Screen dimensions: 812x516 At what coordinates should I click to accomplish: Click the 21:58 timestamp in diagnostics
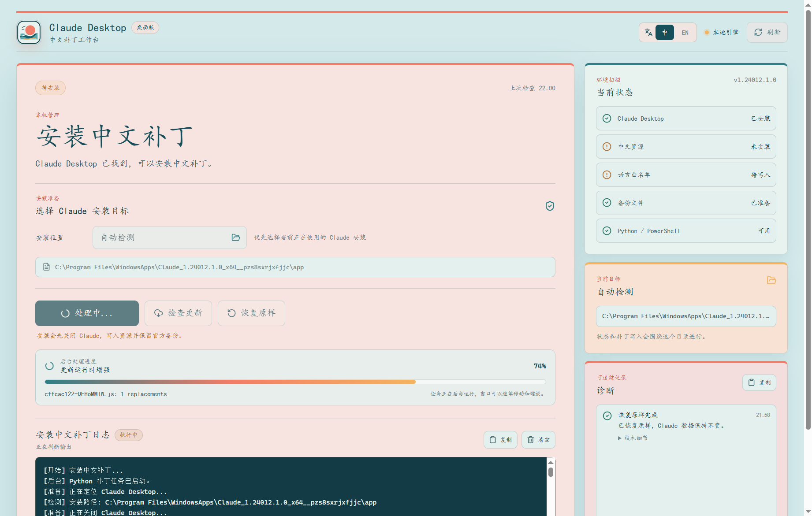click(x=763, y=415)
